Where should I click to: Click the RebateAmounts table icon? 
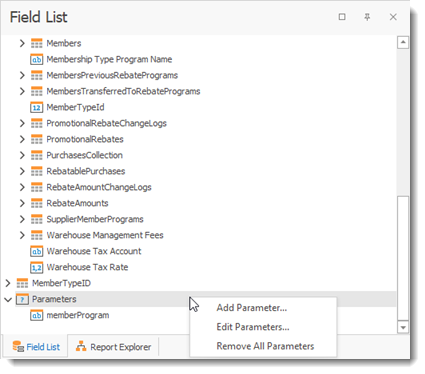37,203
